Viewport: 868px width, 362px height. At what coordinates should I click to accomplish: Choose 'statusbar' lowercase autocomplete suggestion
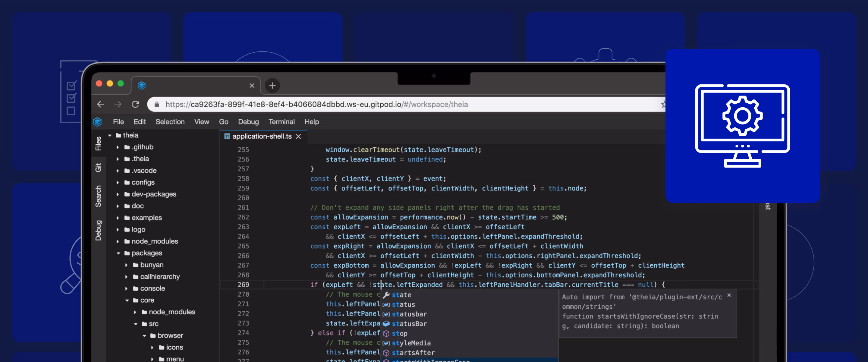[469, 314]
